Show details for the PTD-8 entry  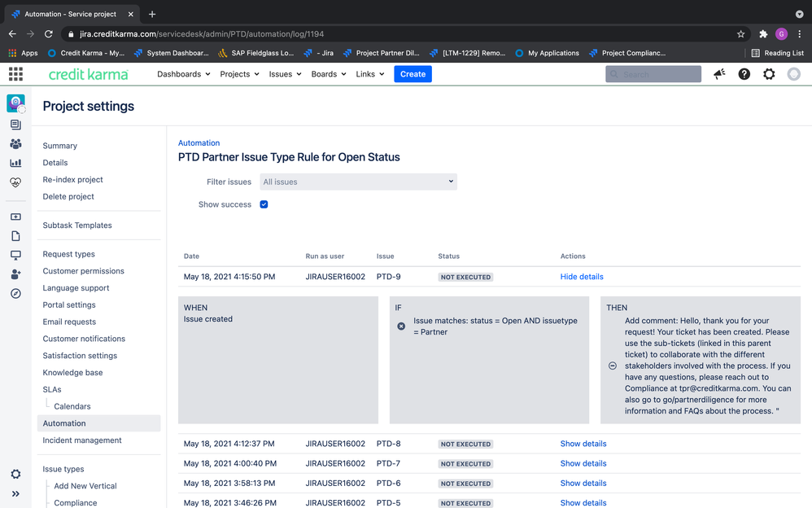point(583,444)
